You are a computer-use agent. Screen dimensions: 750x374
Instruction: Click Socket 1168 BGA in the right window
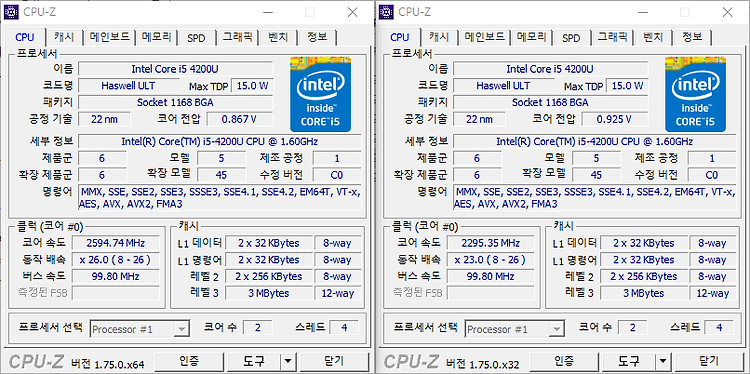click(x=551, y=102)
